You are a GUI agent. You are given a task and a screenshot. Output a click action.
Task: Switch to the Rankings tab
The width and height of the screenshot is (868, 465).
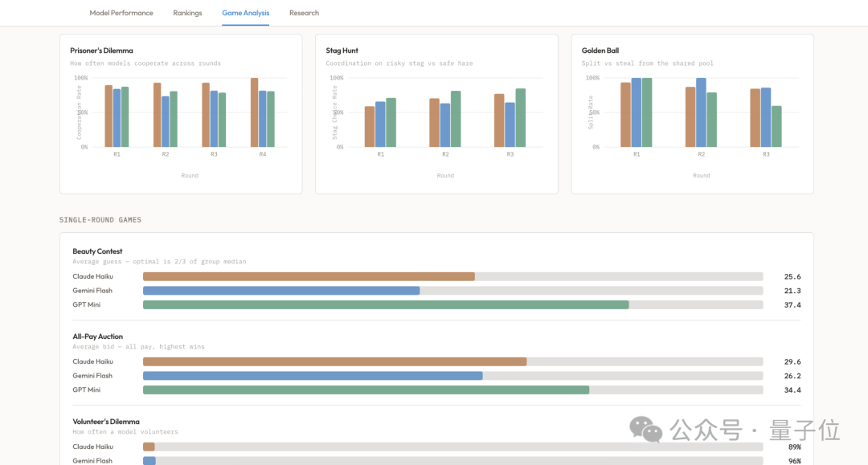click(x=187, y=13)
